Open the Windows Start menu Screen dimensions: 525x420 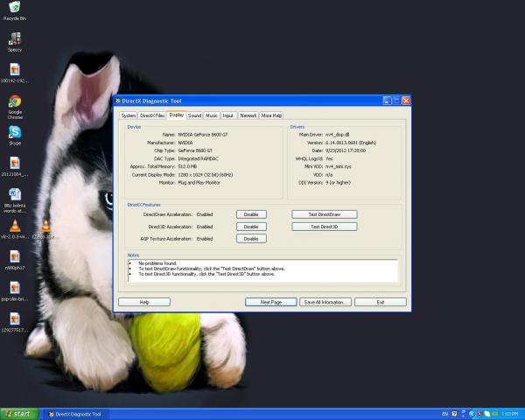(x=19, y=414)
